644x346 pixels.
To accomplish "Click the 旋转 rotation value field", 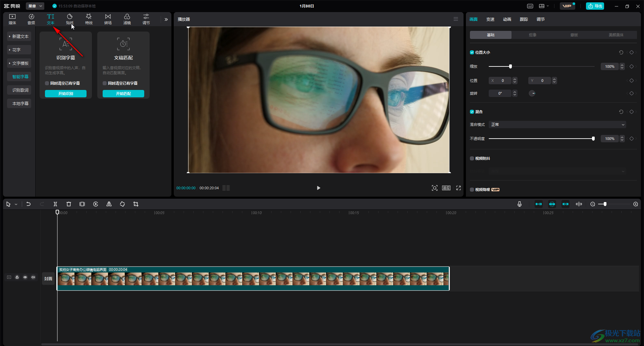I will pos(500,93).
